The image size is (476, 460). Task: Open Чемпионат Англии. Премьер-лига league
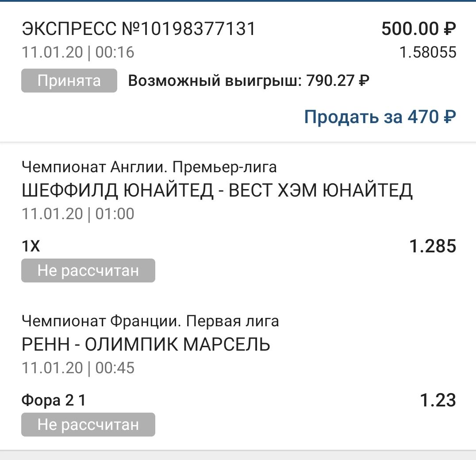pyautogui.click(x=149, y=167)
